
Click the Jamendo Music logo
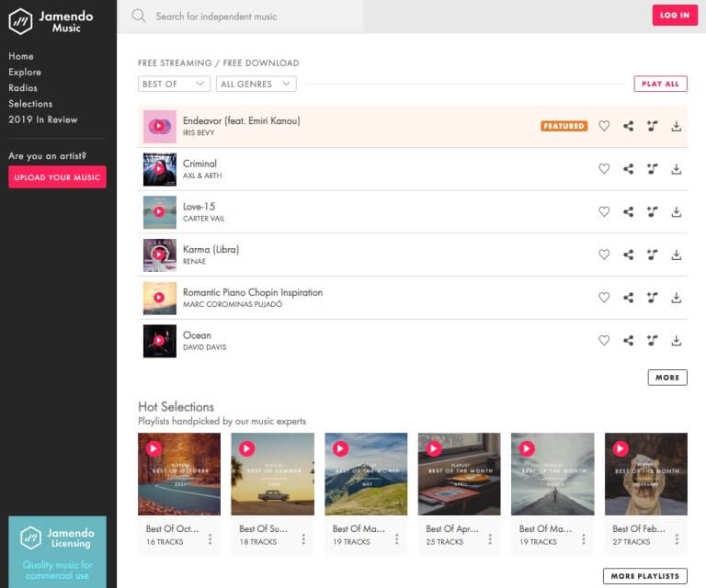click(x=51, y=21)
